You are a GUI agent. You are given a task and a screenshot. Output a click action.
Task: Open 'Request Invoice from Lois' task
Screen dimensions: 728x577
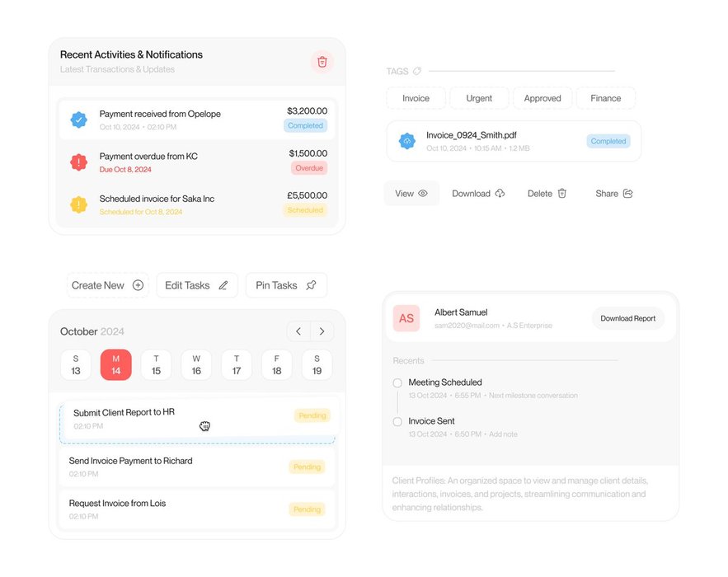click(x=197, y=509)
